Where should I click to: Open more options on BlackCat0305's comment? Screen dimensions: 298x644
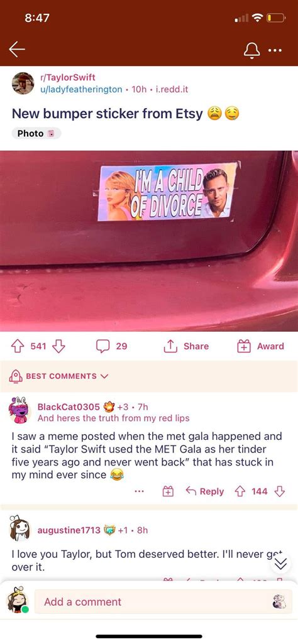click(139, 491)
